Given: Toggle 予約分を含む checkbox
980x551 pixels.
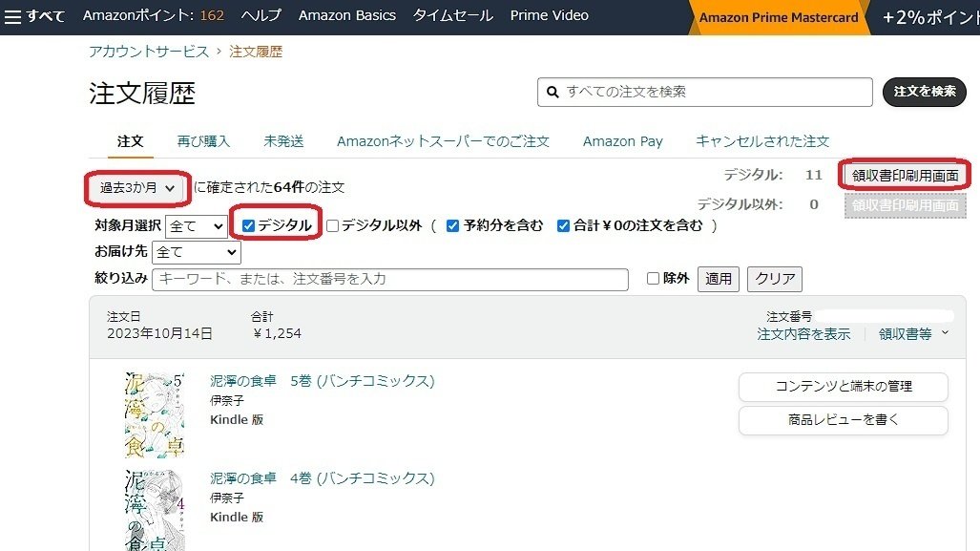Looking at the screenshot, I should point(452,225).
